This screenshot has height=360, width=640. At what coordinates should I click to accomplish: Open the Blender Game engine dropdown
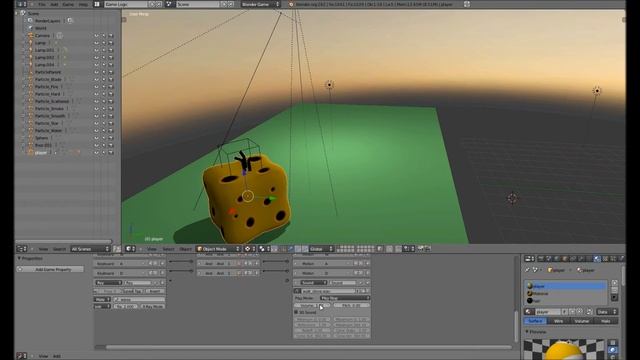(x=260, y=4)
